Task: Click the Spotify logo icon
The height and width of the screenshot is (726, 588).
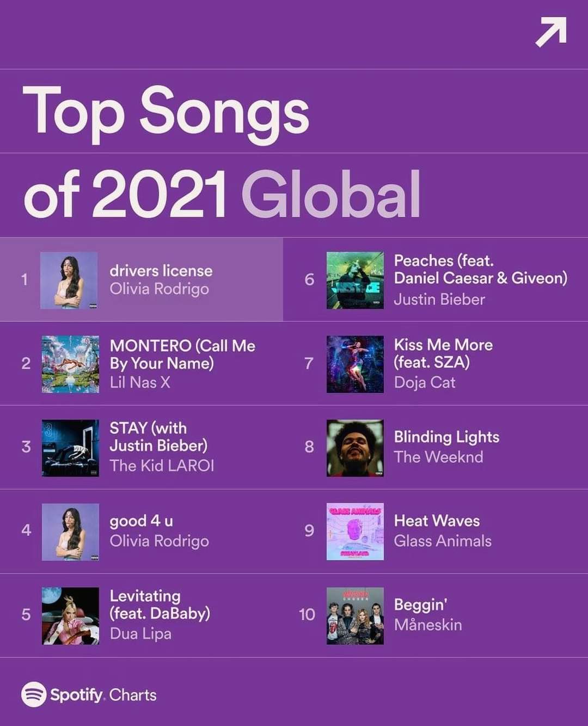Action: (34, 694)
